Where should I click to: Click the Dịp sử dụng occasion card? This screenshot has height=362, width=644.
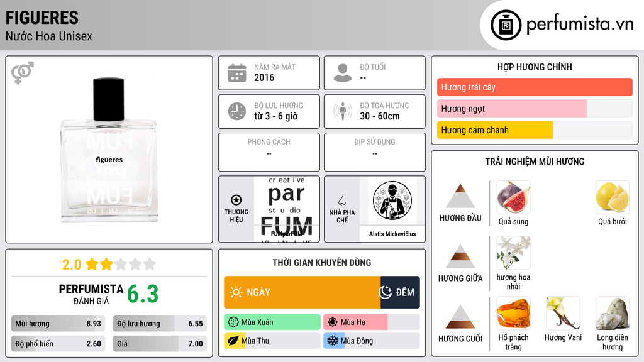[x=375, y=152]
